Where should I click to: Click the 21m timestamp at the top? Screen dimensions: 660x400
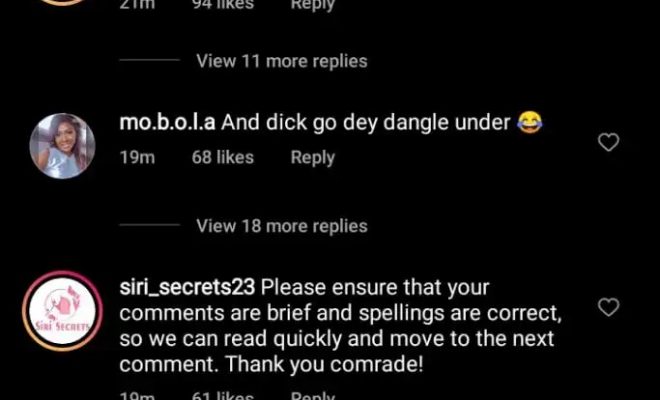(137, 5)
